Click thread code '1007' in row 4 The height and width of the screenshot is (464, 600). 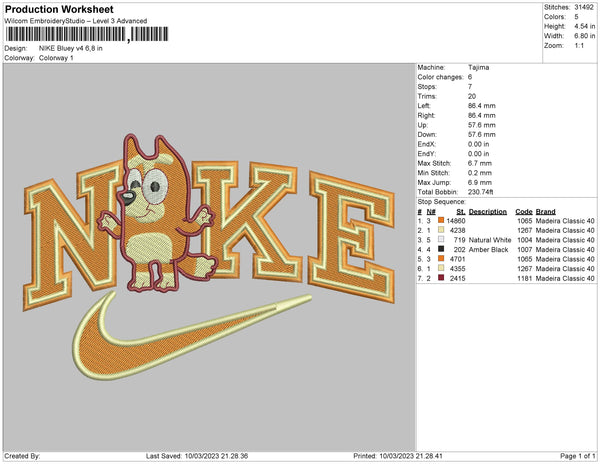(x=524, y=249)
